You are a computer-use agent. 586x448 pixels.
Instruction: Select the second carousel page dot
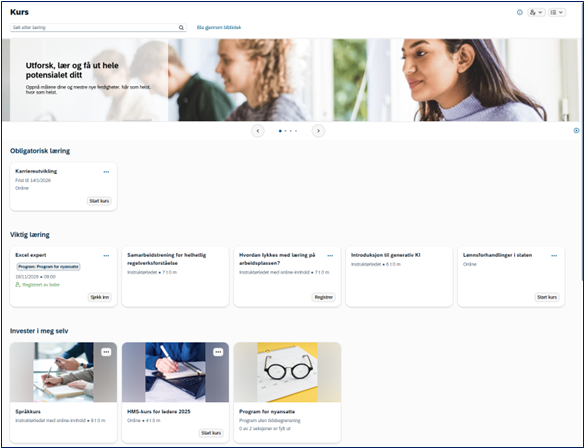tap(286, 131)
